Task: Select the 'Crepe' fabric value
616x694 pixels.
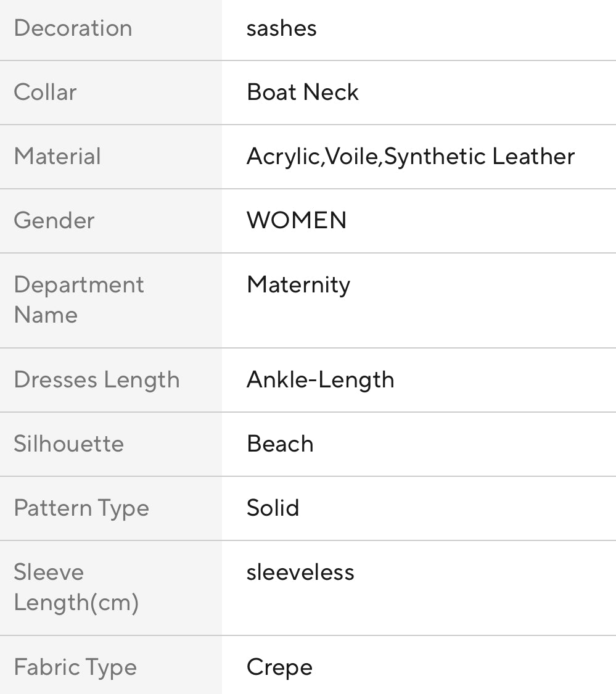Action: (279, 667)
